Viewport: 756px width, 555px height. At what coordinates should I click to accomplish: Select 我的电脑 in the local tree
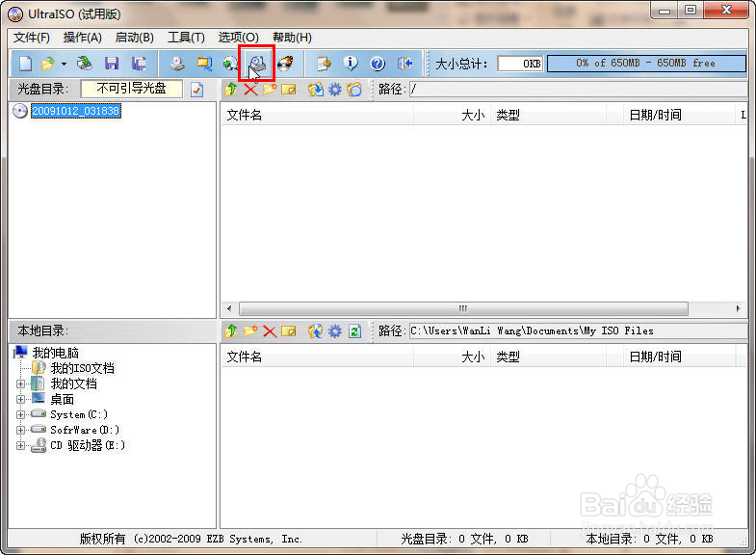(55, 353)
